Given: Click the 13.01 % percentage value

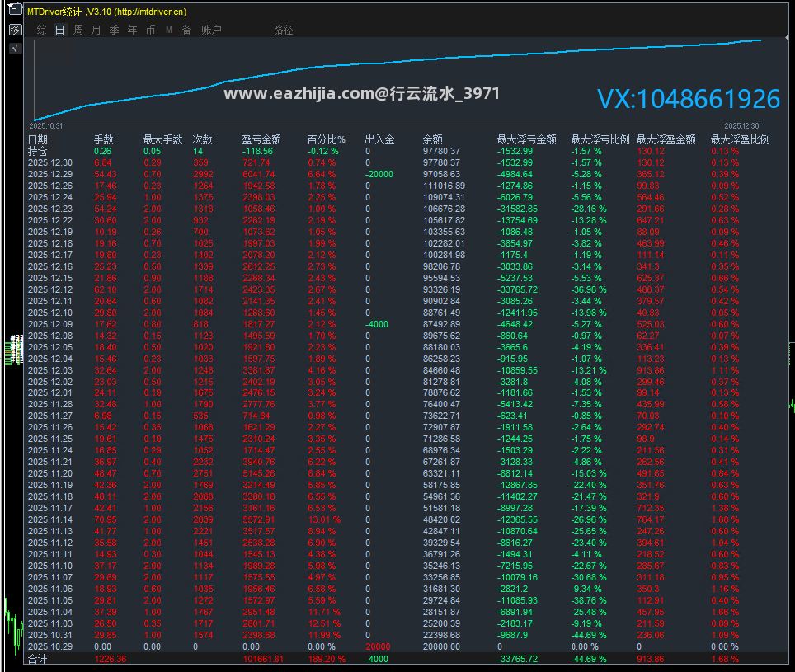Looking at the screenshot, I should (x=324, y=520).
